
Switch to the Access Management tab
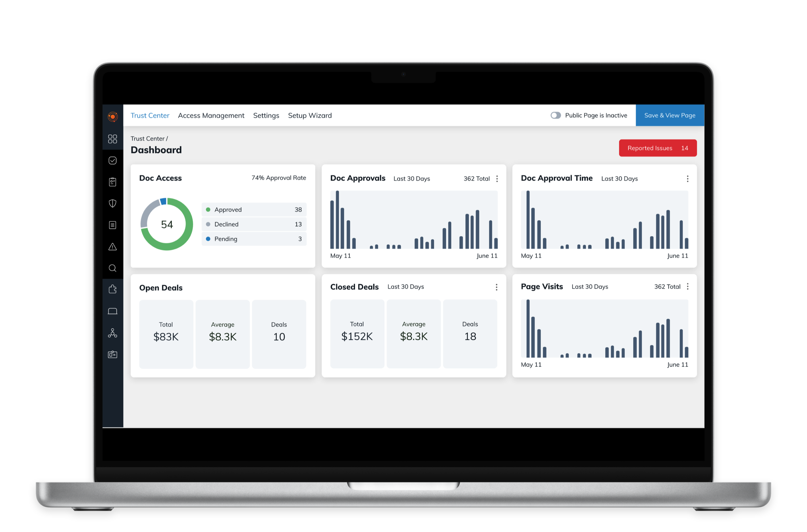(211, 115)
